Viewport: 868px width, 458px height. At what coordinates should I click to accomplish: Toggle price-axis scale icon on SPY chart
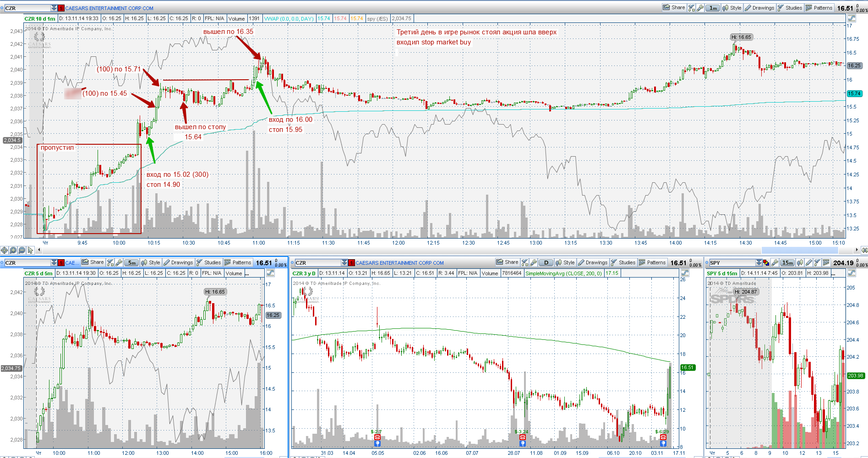point(852,273)
